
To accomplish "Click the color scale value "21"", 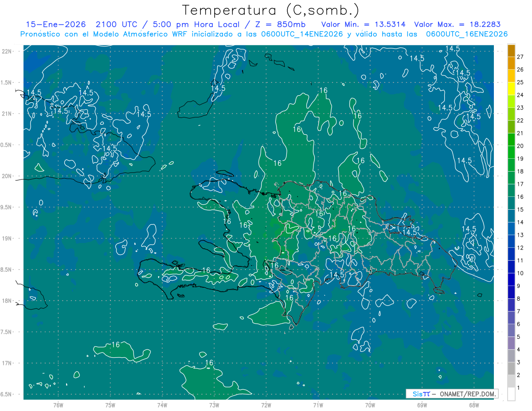I will (x=520, y=133).
